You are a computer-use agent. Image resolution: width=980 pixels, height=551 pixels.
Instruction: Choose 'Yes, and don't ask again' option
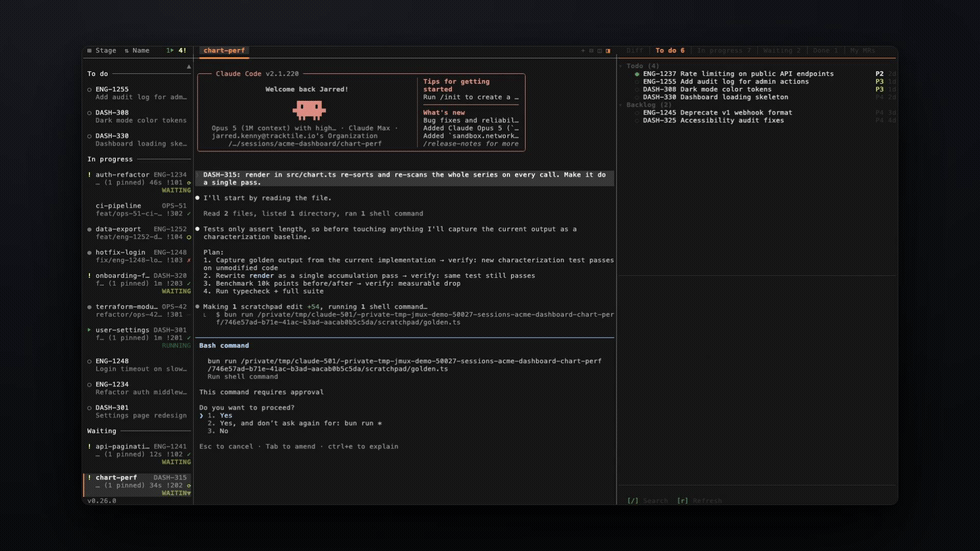click(x=295, y=424)
